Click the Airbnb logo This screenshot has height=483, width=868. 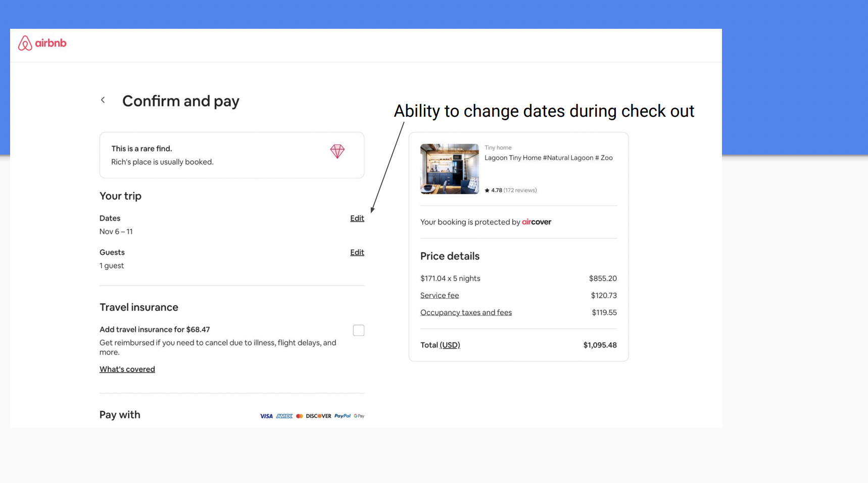42,43
